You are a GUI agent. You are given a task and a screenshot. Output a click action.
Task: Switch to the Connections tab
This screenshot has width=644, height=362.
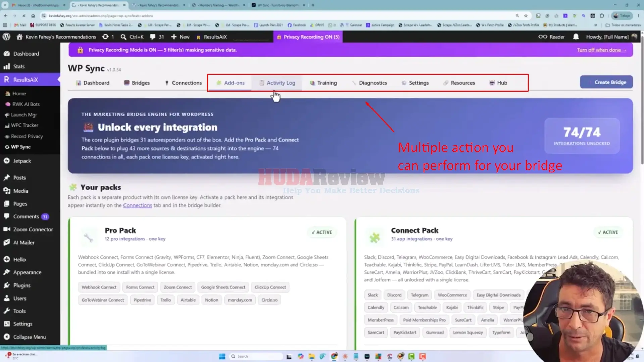[x=184, y=83]
